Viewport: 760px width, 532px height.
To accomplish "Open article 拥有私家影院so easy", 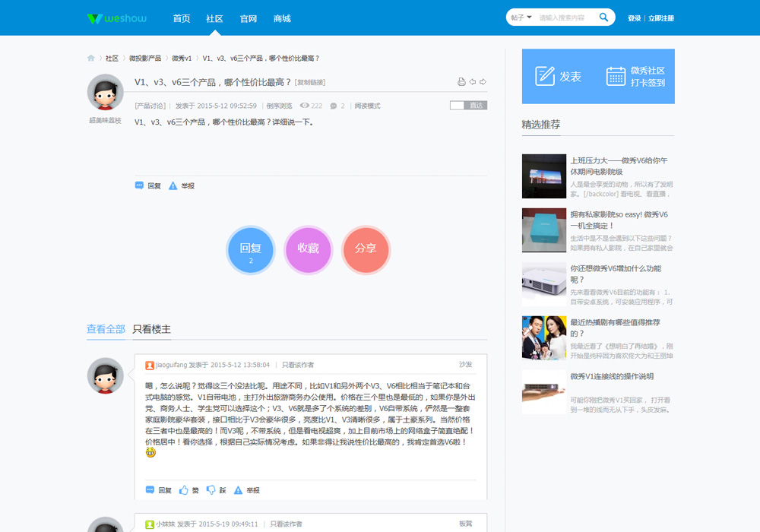I will tap(619, 220).
